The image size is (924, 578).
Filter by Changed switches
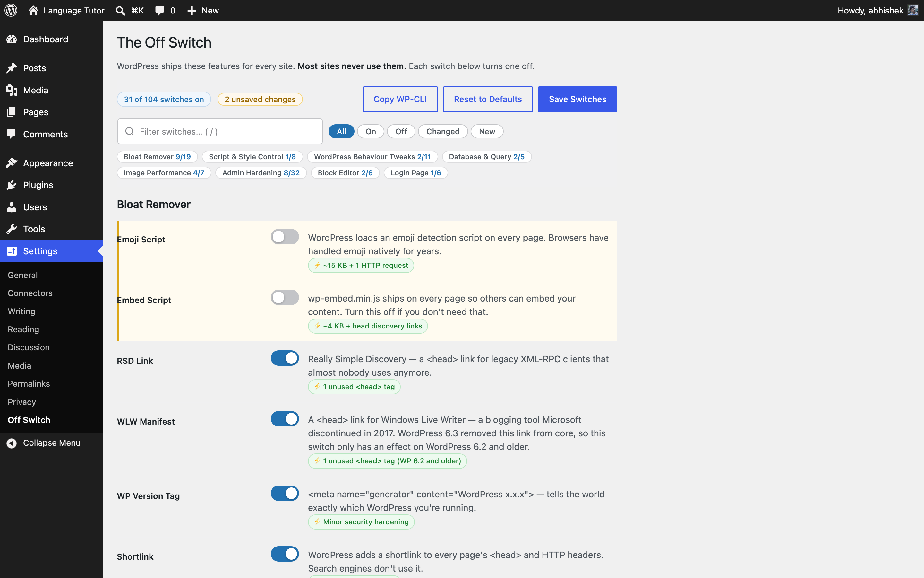click(443, 132)
